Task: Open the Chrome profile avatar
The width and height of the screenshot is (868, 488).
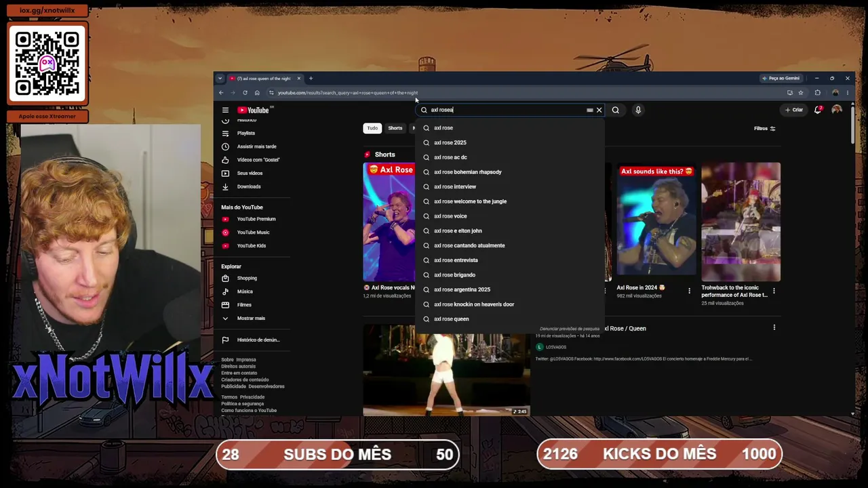Action: (x=835, y=93)
